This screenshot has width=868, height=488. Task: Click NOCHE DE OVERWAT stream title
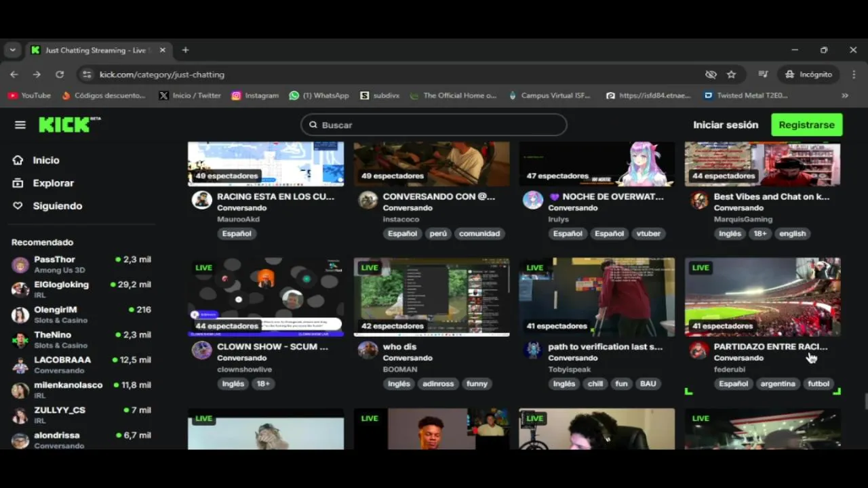pos(606,197)
